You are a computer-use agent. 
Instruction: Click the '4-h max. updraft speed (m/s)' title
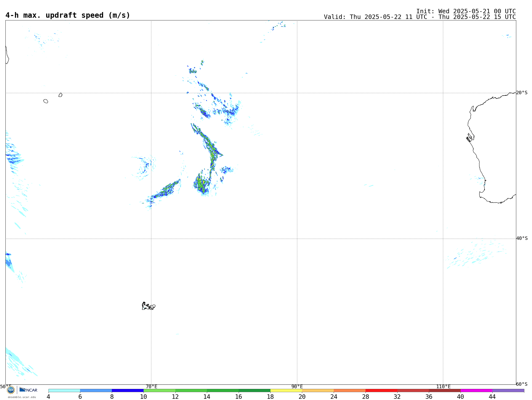click(67, 15)
